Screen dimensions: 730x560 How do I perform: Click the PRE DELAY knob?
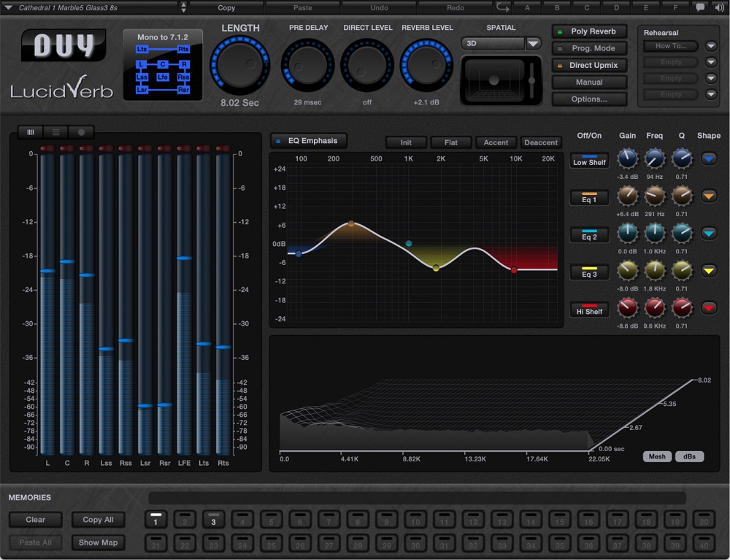coord(307,65)
